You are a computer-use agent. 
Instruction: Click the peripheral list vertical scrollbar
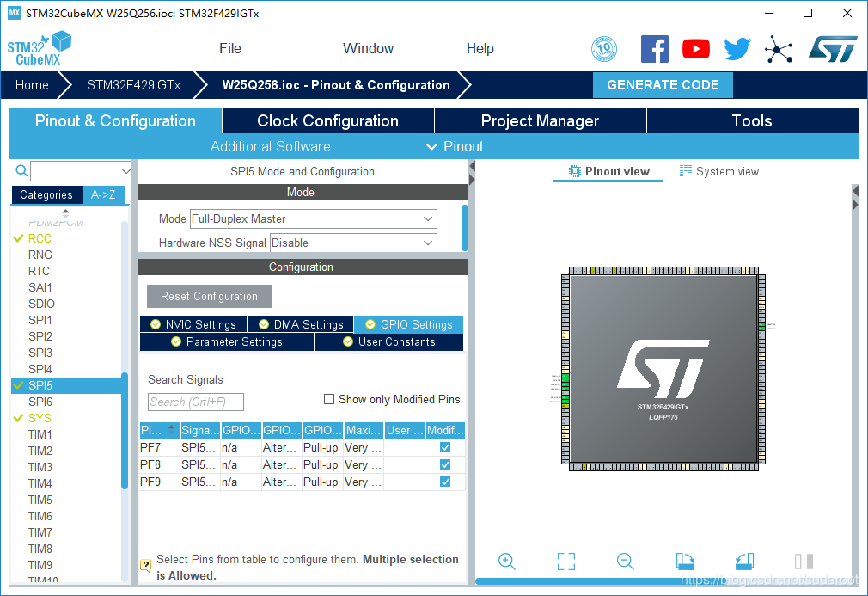coord(125,431)
